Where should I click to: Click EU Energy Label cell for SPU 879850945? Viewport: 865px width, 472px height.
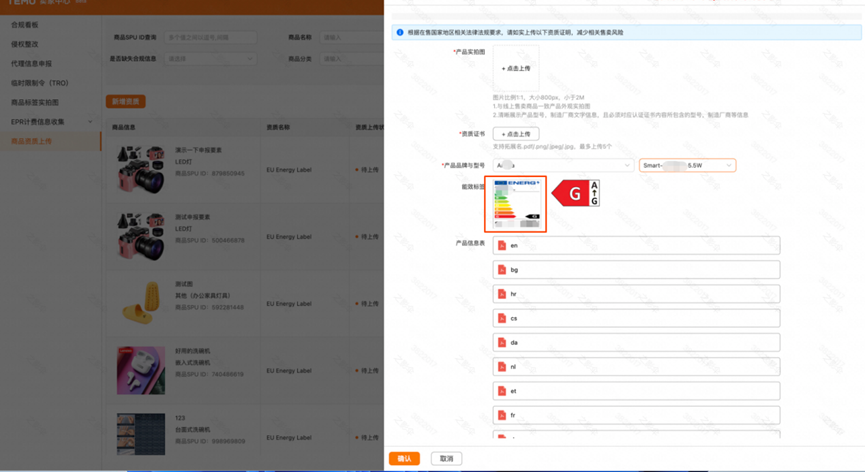pyautogui.click(x=289, y=170)
